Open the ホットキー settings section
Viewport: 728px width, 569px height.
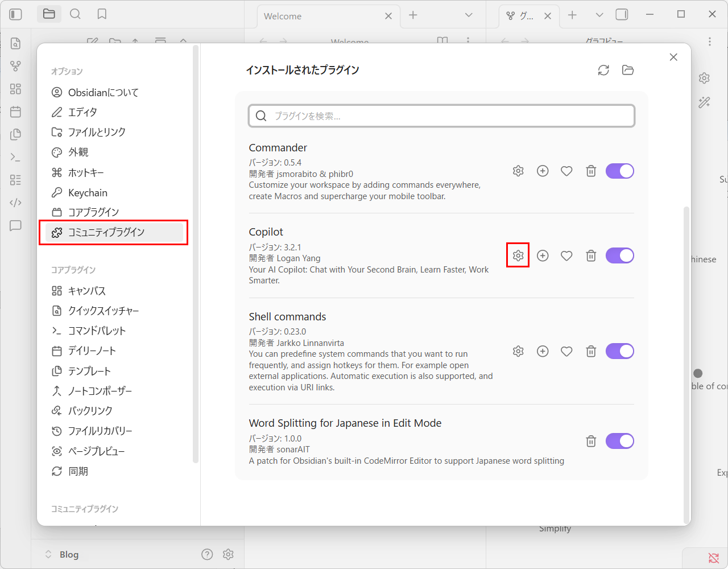pyautogui.click(x=86, y=172)
